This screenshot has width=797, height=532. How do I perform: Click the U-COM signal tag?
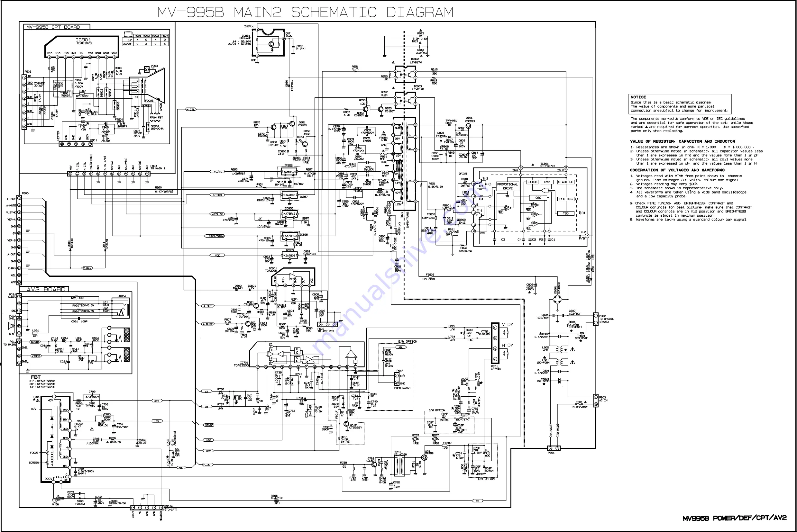(x=217, y=195)
